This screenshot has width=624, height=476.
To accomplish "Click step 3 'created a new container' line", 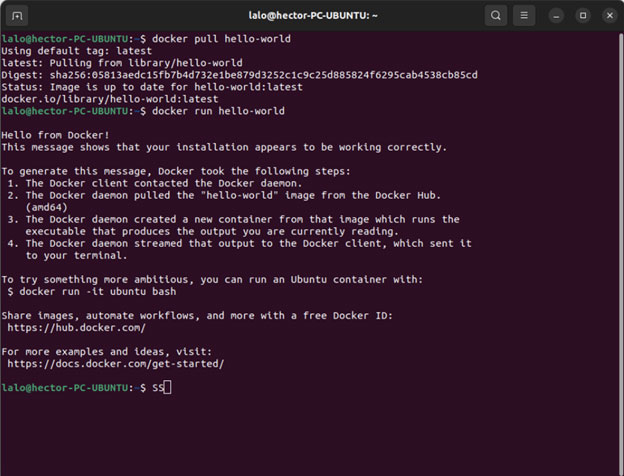I will coord(233,219).
